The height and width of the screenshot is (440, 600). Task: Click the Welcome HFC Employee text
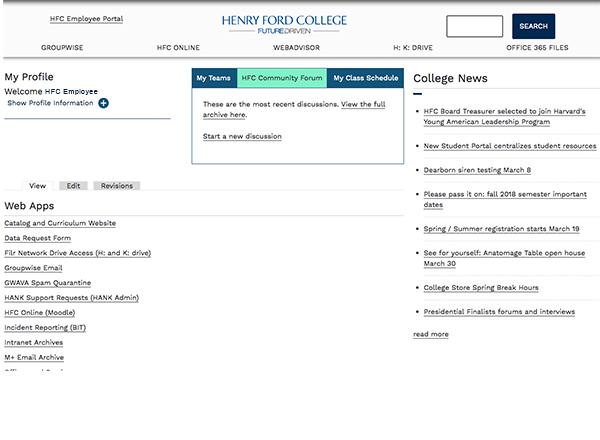point(51,91)
